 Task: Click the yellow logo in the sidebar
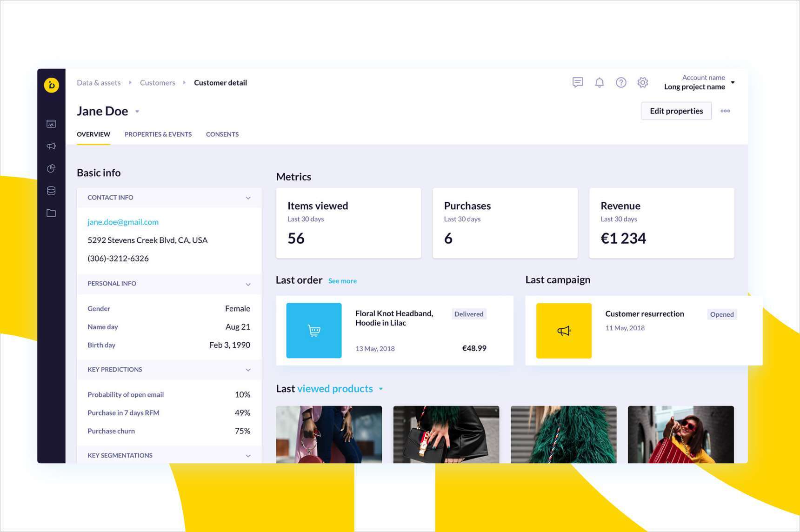click(x=51, y=85)
